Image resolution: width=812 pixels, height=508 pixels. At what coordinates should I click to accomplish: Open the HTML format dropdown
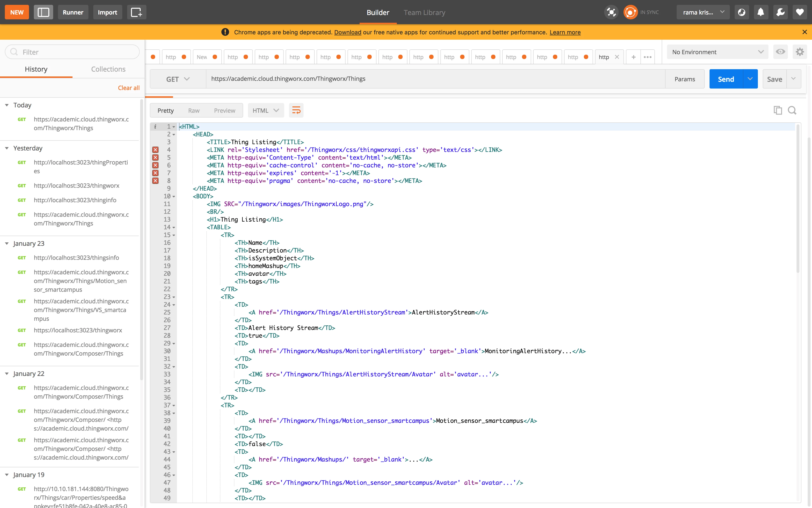click(x=266, y=110)
